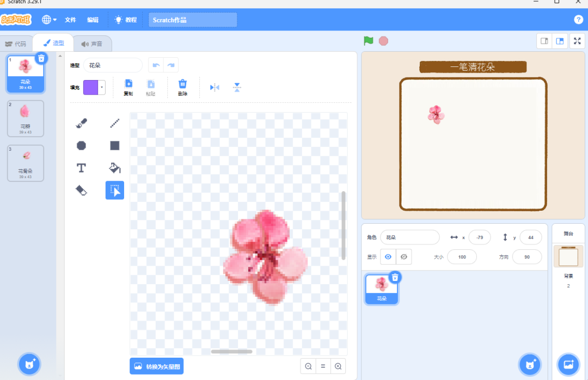Screen dimensions: 588x380
Task: Click the flip horizontal icon
Action: (x=215, y=87)
